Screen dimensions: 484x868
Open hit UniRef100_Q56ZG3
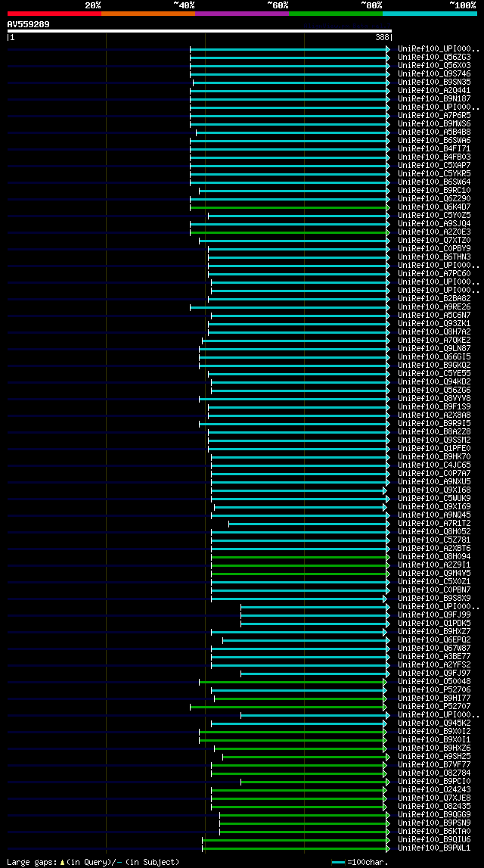tap(434, 57)
